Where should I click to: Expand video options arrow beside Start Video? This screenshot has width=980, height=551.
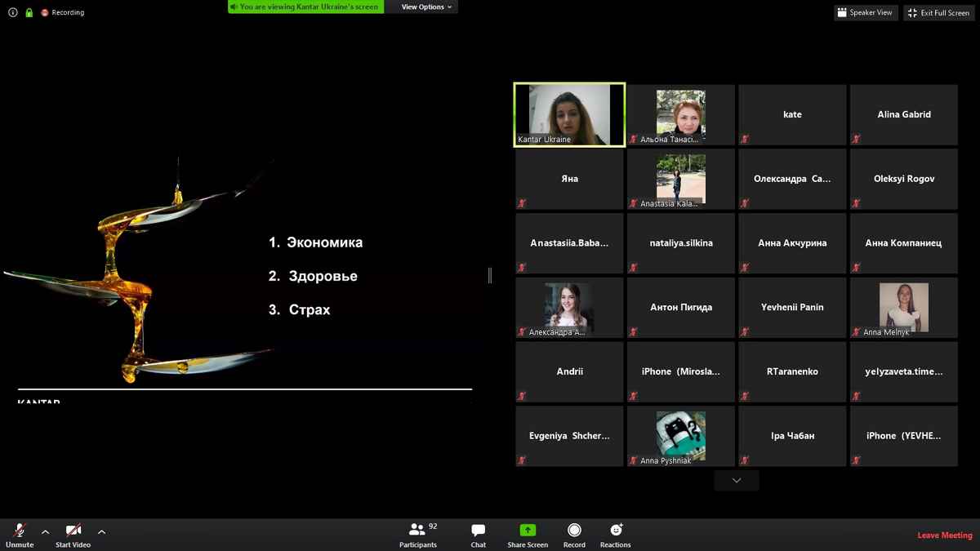101,532
